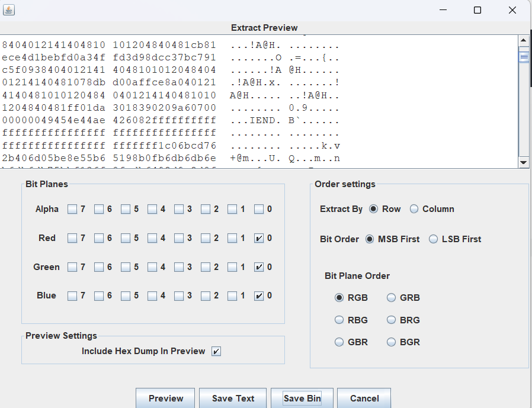This screenshot has height=408, width=532.
Task: Tick Red bit 5
Action: point(126,238)
